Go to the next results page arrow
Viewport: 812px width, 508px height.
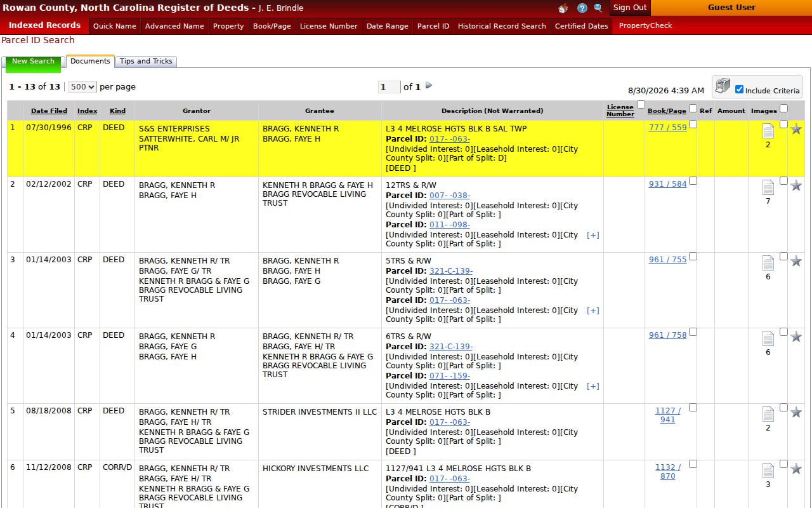click(x=429, y=85)
